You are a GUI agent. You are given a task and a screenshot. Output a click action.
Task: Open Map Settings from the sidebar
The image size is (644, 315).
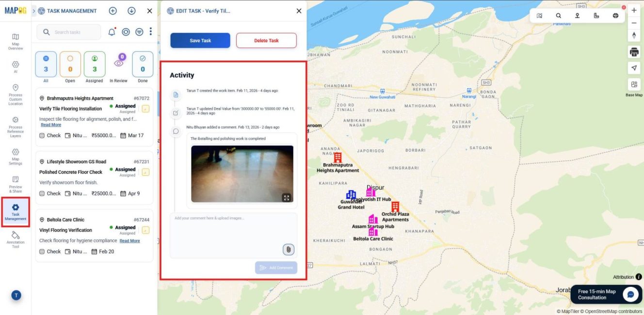15,155
